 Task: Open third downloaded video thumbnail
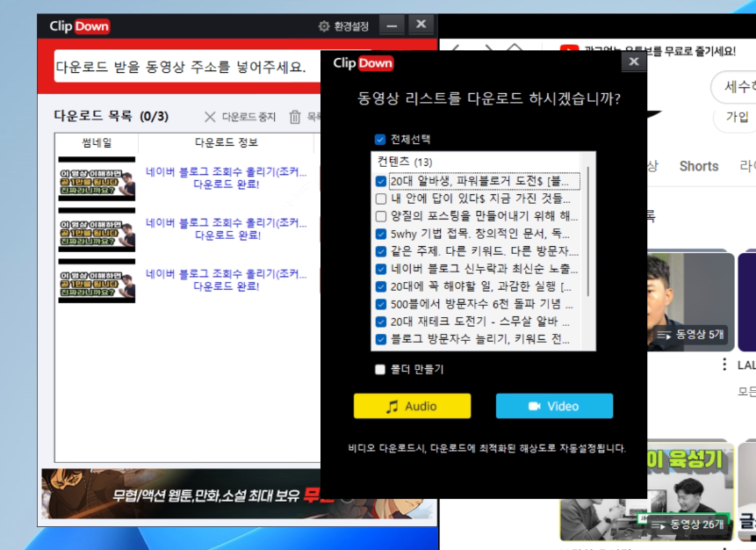(x=97, y=281)
